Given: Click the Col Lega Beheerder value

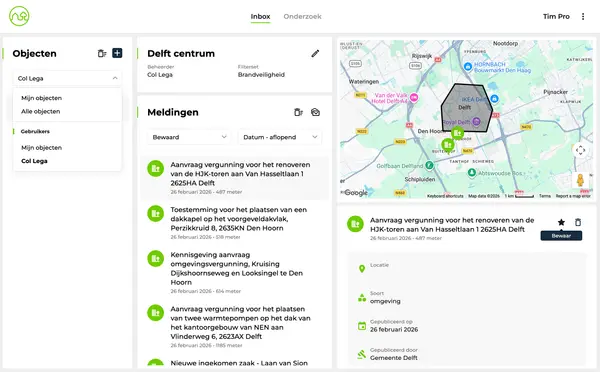Looking at the screenshot, I should (160, 75).
